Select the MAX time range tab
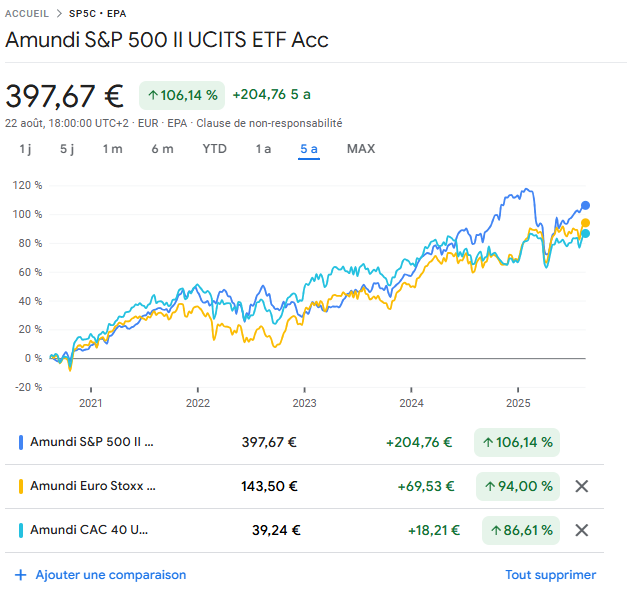 pyautogui.click(x=361, y=149)
